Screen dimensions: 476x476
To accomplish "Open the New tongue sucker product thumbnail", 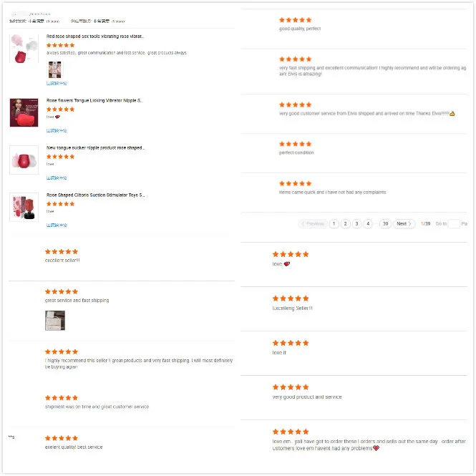I will click(x=24, y=160).
